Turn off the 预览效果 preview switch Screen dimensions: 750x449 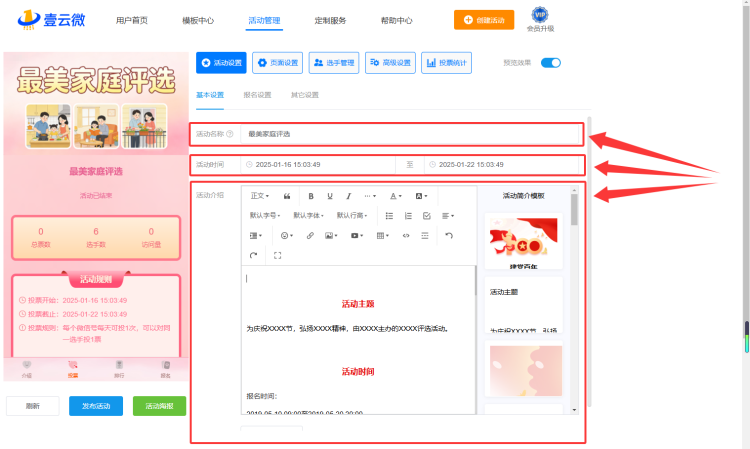pyautogui.click(x=551, y=63)
